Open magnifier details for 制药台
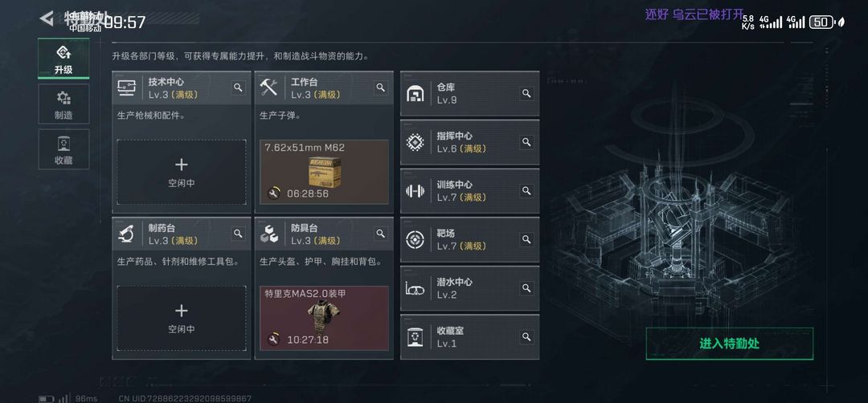This screenshot has width=868, height=403. point(239,234)
